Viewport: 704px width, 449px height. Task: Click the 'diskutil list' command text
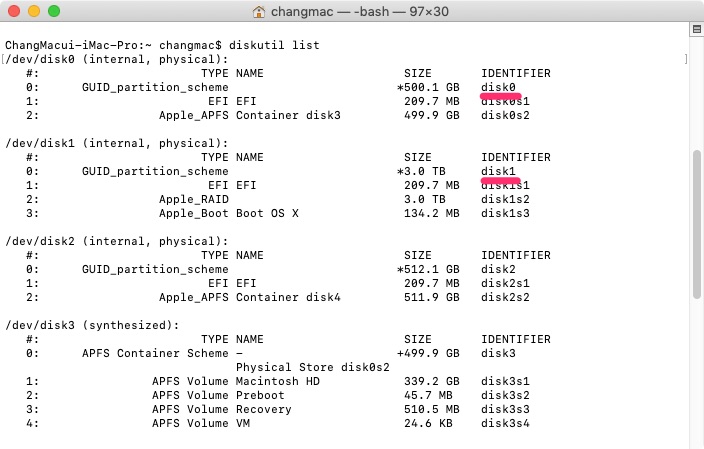[274, 45]
